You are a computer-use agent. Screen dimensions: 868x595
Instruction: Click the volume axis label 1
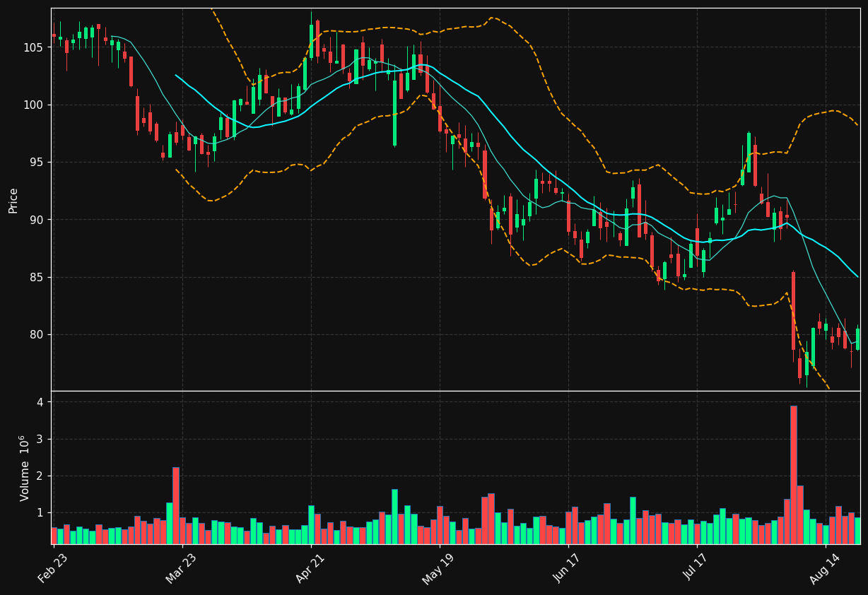41,513
